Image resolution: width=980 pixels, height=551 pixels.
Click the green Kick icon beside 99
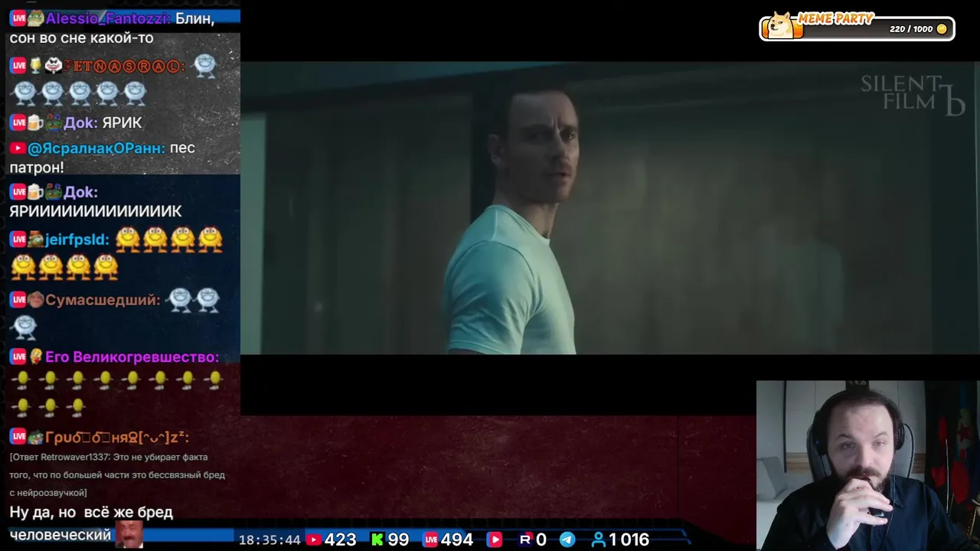377,540
